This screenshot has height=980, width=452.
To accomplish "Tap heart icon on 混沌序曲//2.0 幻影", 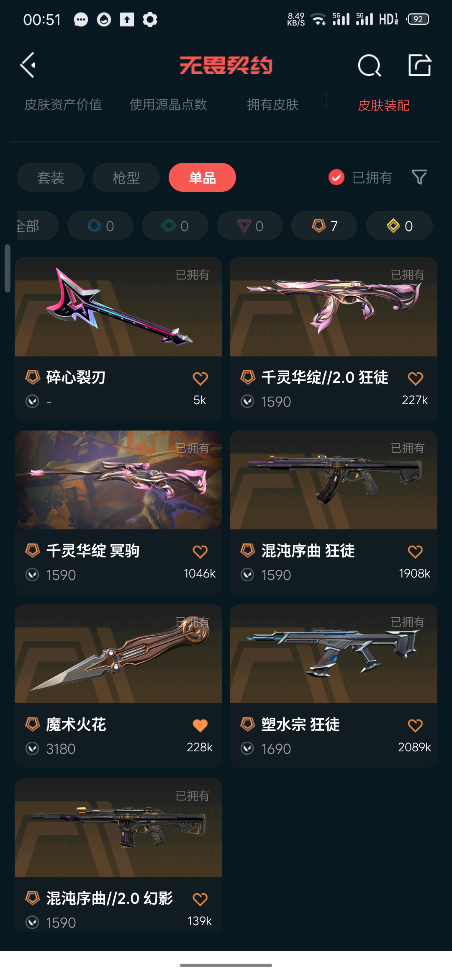I will pyautogui.click(x=200, y=899).
